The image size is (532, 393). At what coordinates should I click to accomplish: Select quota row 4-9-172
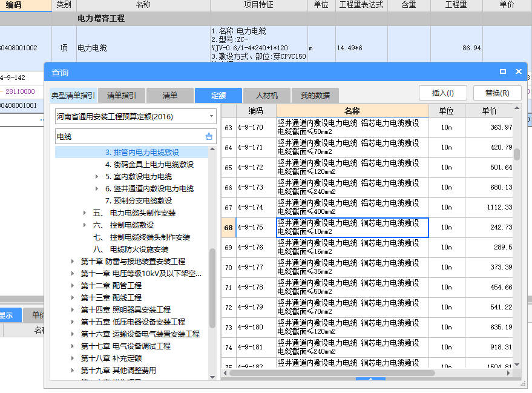(x=367, y=168)
